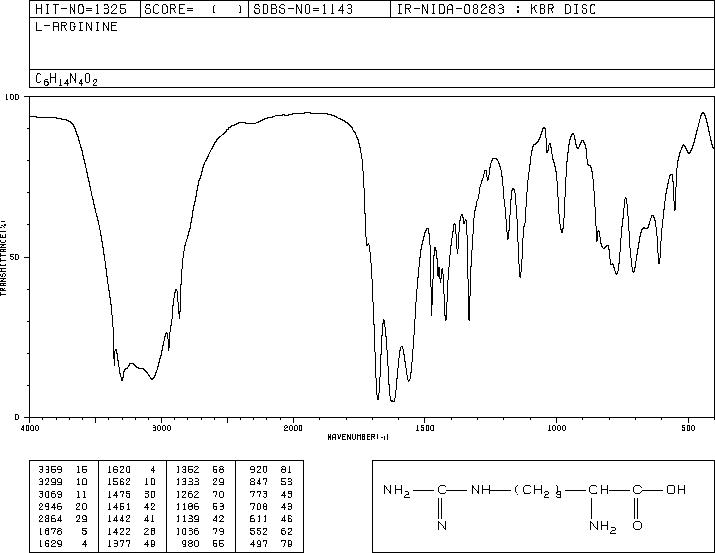The height and width of the screenshot is (553, 715).
Task: Click the 100 tick on transmittance axis
Action: click(x=12, y=97)
